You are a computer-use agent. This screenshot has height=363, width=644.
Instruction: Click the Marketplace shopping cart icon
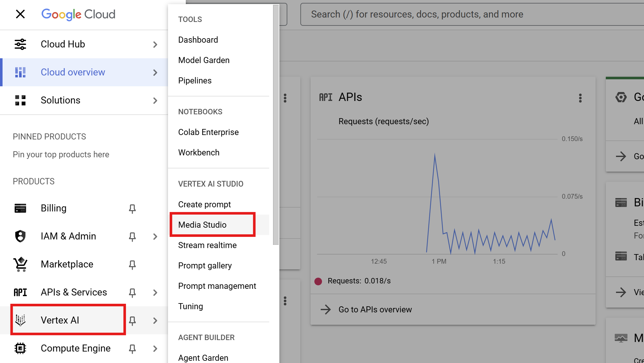20,264
